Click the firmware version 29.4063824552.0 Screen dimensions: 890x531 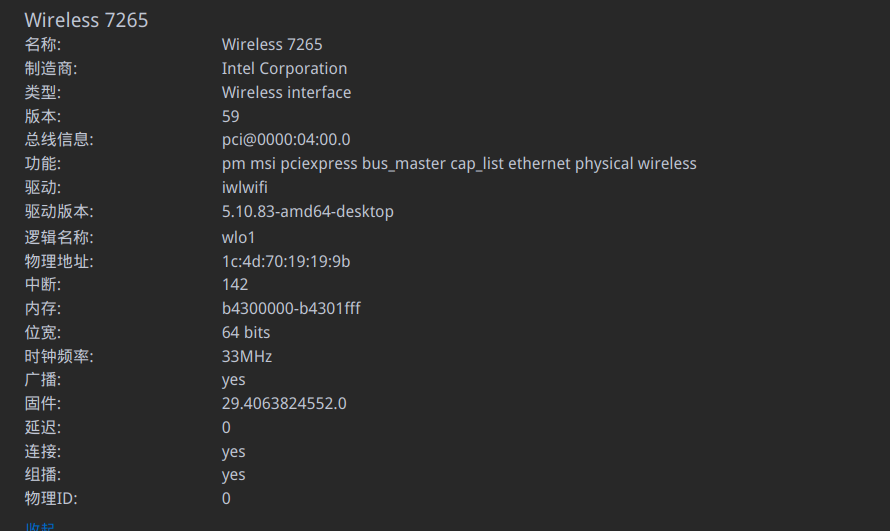(284, 404)
